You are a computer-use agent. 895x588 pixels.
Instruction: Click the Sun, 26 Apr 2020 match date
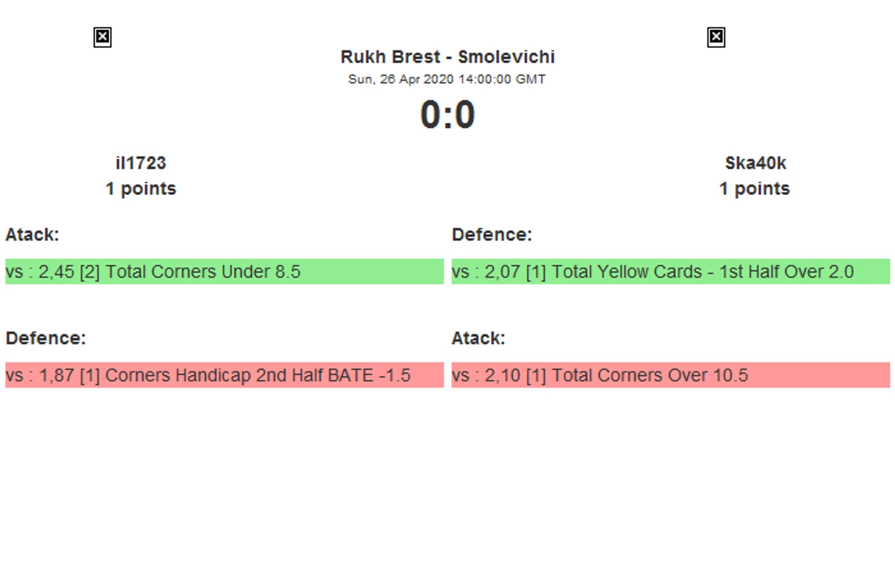pos(446,79)
